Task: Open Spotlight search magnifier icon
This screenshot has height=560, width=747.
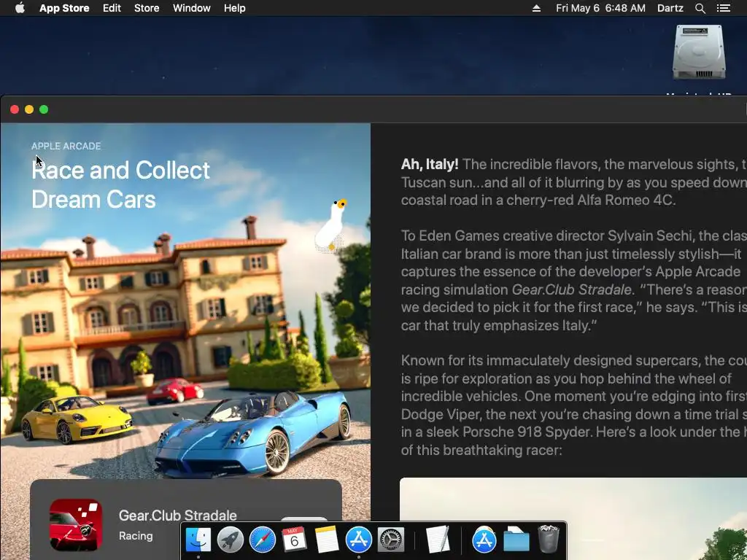Action: [700, 8]
